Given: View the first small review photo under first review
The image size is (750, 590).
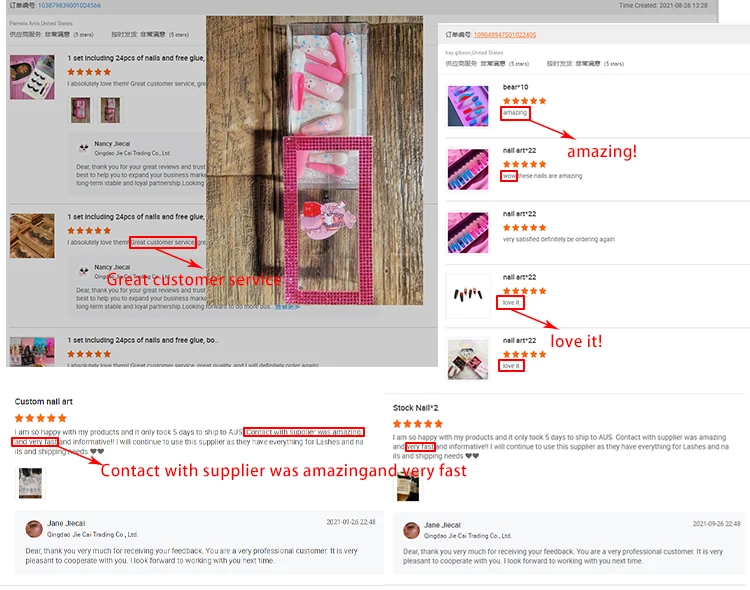Looking at the screenshot, I should [80, 110].
